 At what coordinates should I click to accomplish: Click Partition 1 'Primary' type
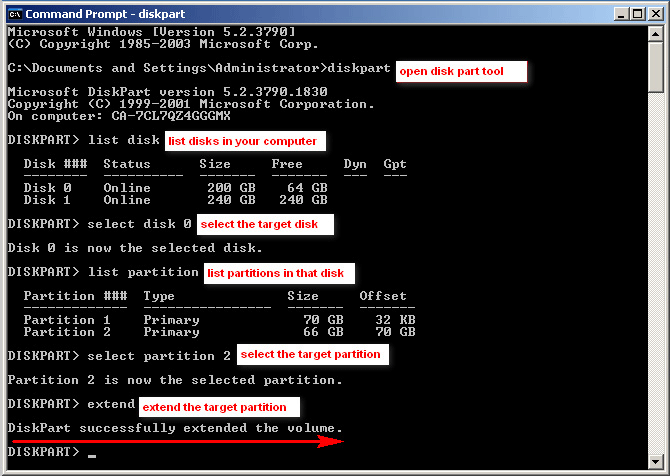(171, 320)
